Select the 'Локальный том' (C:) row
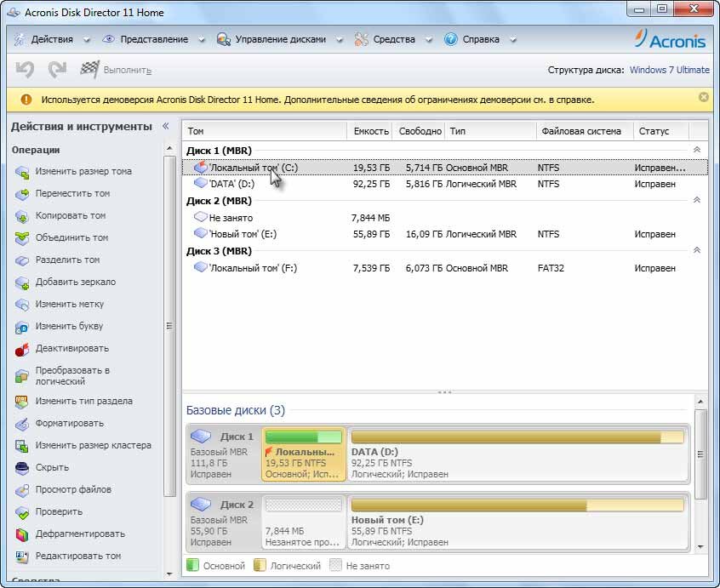The width and height of the screenshot is (720, 588). [444, 168]
